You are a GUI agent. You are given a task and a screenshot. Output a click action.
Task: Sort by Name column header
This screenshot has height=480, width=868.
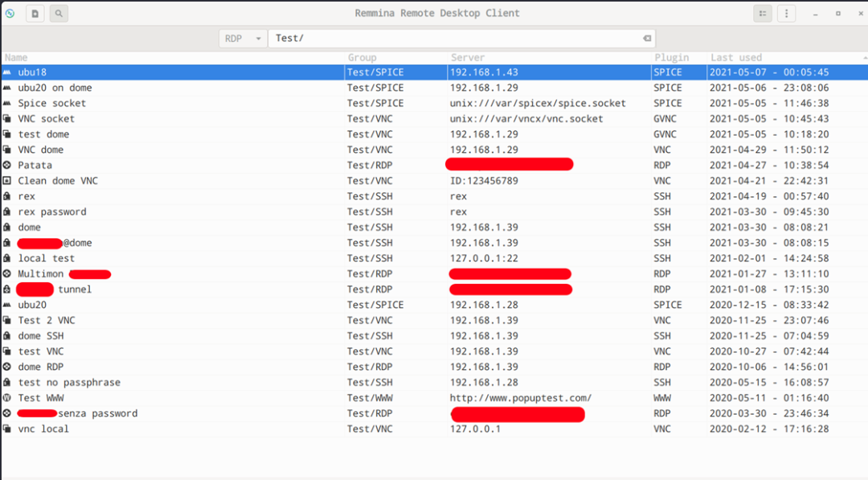click(16, 58)
